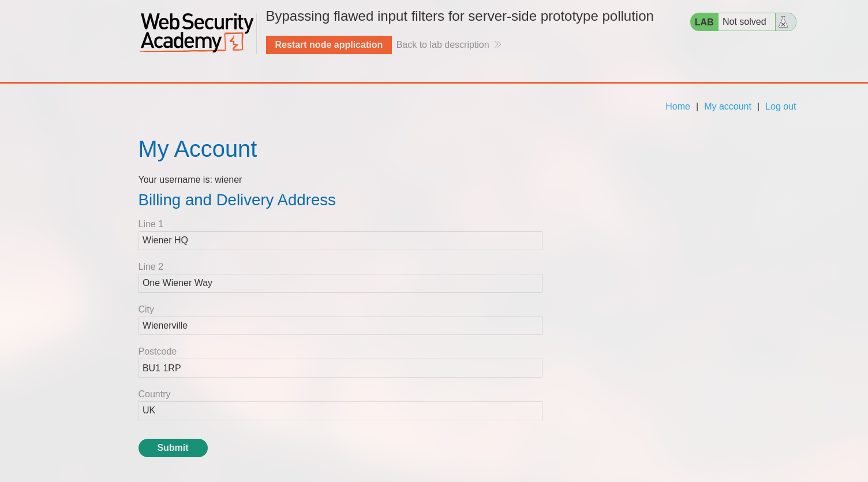The width and height of the screenshot is (868, 482).
Task: Go to the Home page link
Action: click(x=678, y=107)
